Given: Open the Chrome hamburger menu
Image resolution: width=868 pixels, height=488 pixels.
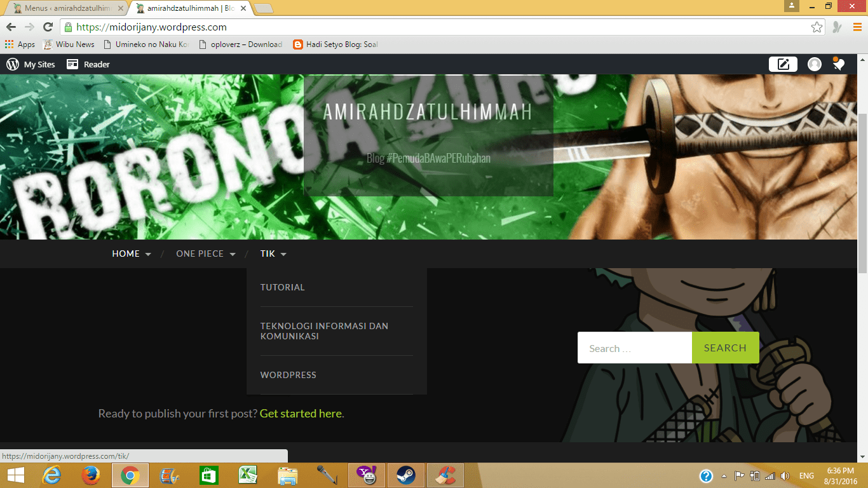Looking at the screenshot, I should pyautogui.click(x=857, y=27).
